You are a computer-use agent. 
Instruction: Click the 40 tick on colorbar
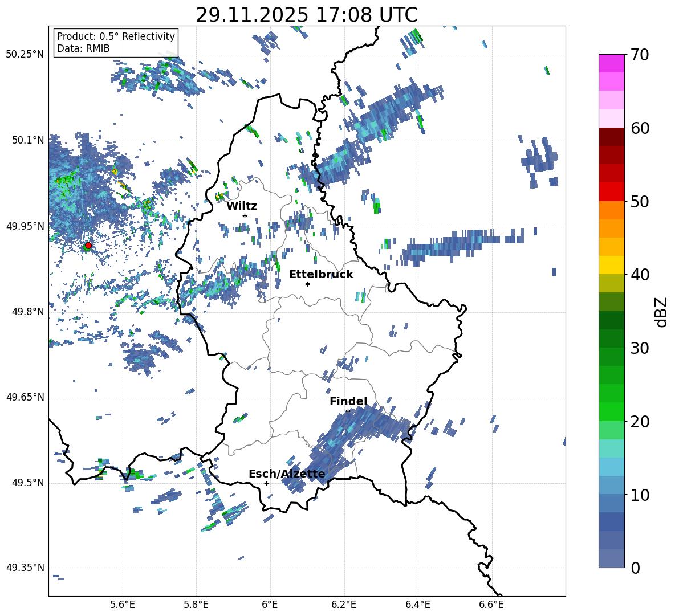pyautogui.click(x=640, y=275)
